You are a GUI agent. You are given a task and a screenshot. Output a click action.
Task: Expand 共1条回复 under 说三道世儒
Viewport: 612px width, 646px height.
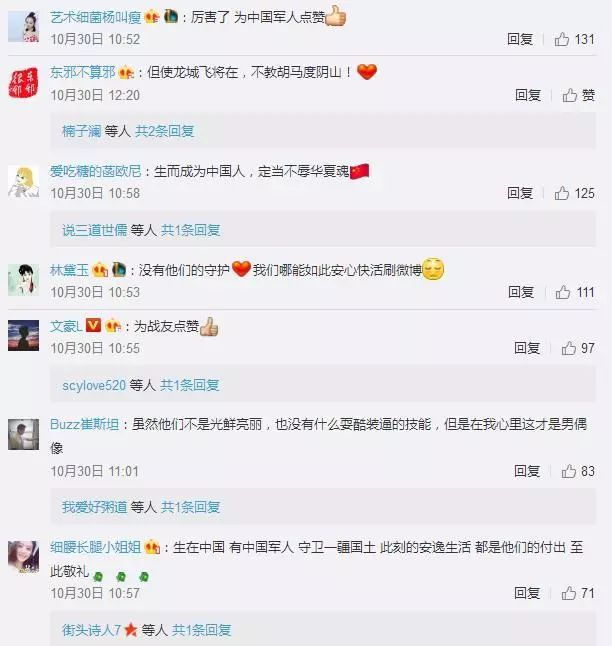190,230
